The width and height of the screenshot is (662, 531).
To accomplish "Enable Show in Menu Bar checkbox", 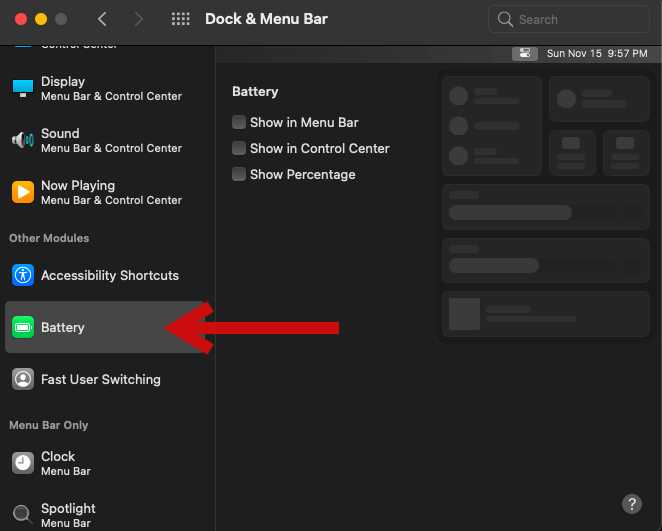I will 239,122.
